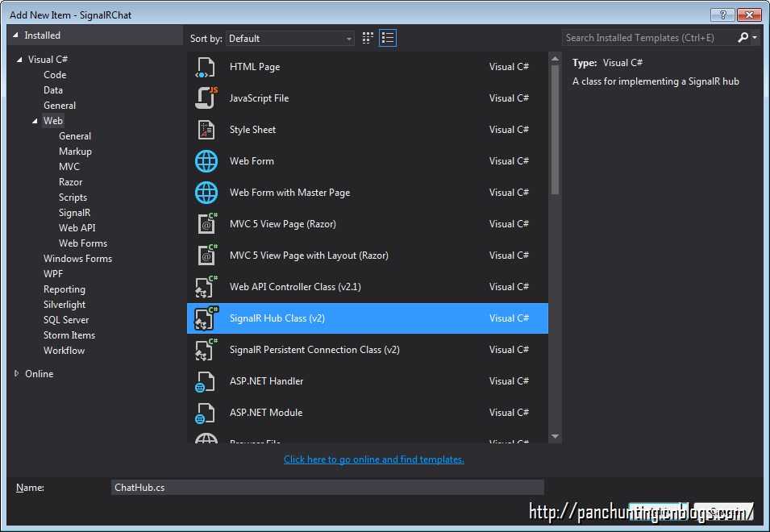Click the Name field containing ChatHub.cs

click(x=327, y=488)
